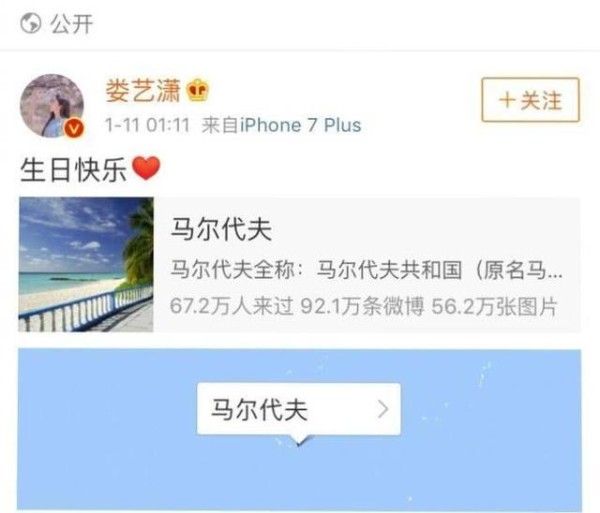Tap the 马尔代夫 map callout label

pyautogui.click(x=259, y=410)
